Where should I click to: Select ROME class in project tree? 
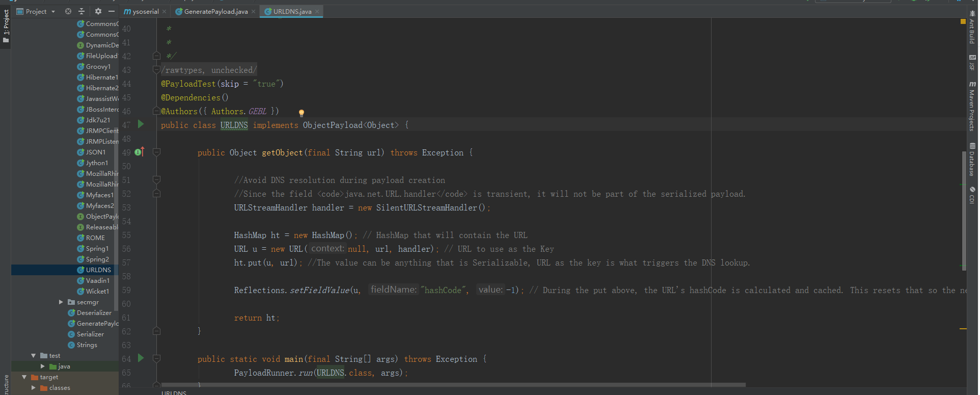coord(95,238)
